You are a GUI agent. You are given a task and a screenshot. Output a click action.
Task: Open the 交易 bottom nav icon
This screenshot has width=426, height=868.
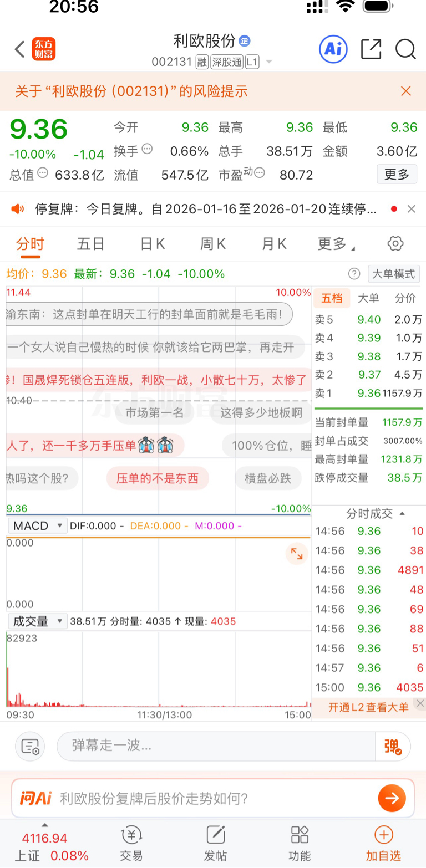tap(131, 843)
